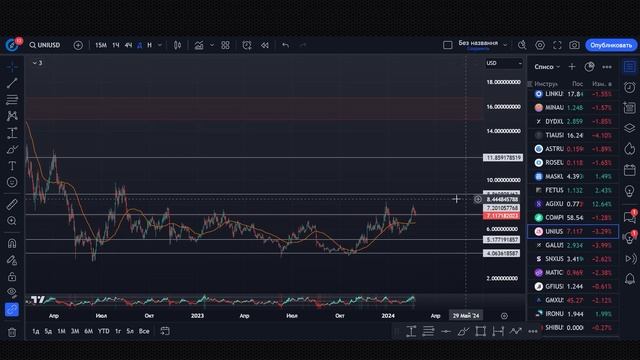Open indicator templates grid

tap(225, 45)
